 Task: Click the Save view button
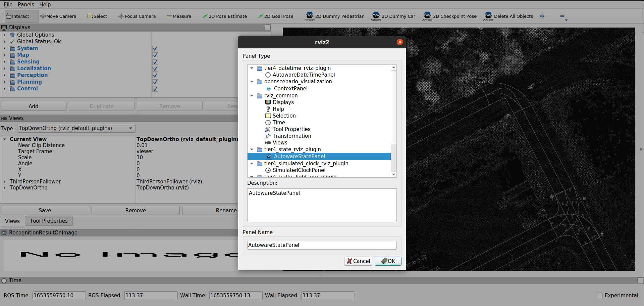coord(45,211)
